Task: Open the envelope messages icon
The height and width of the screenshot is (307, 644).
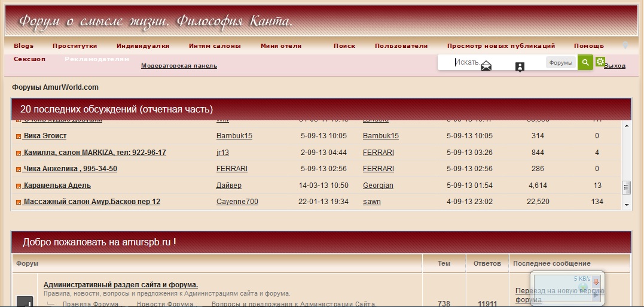Action: tap(486, 66)
